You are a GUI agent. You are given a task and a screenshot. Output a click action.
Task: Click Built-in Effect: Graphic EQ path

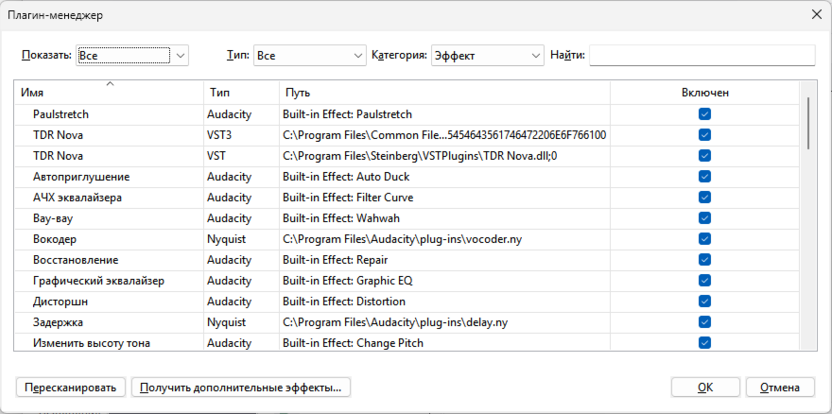pos(348,280)
